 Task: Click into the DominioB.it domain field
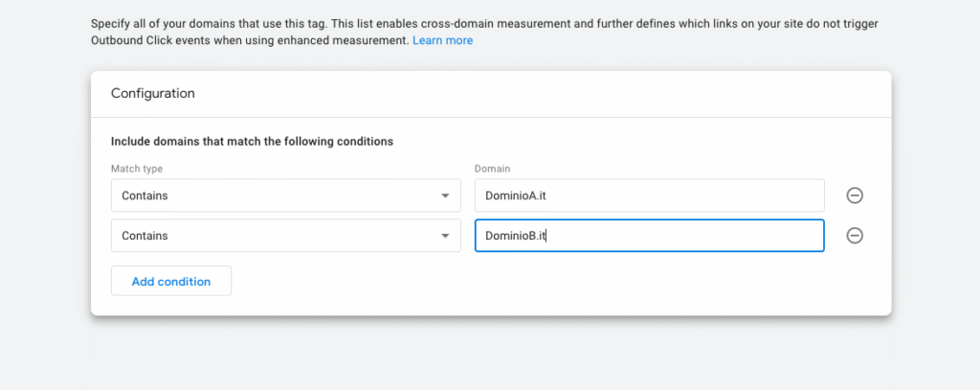(649, 236)
